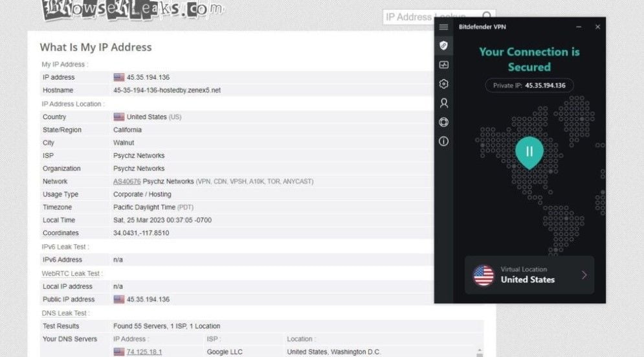The image size is (644, 357).
Task: Open the About info icon in VPN sidebar
Action: (x=443, y=141)
